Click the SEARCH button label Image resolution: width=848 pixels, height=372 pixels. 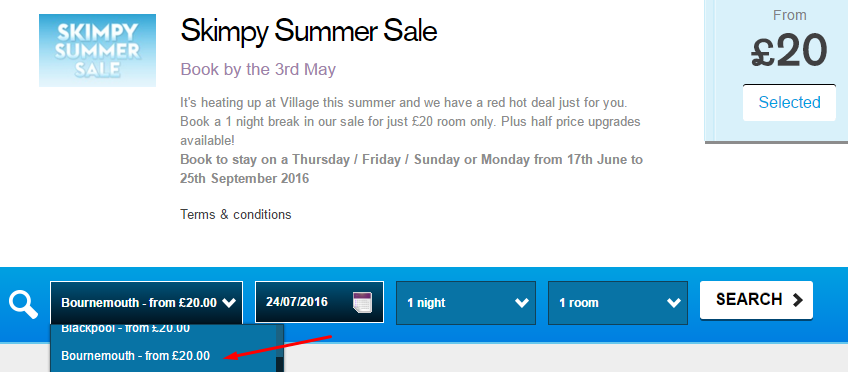749,300
